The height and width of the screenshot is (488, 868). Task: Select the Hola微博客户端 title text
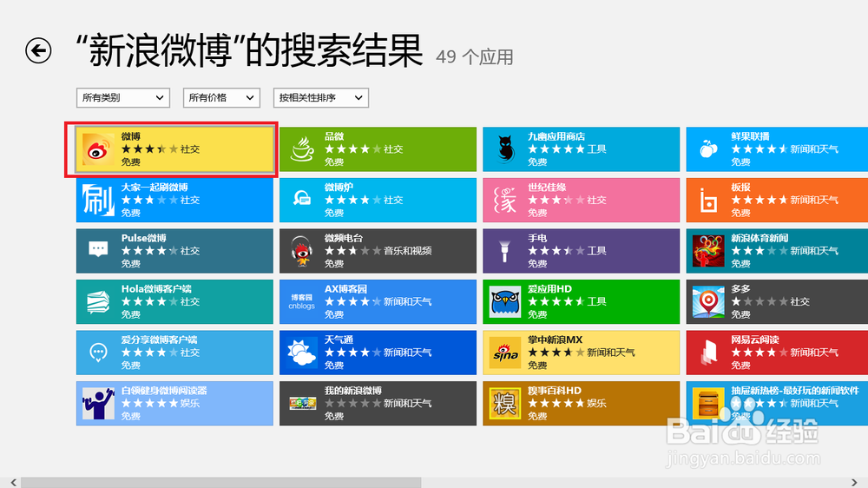point(156,289)
